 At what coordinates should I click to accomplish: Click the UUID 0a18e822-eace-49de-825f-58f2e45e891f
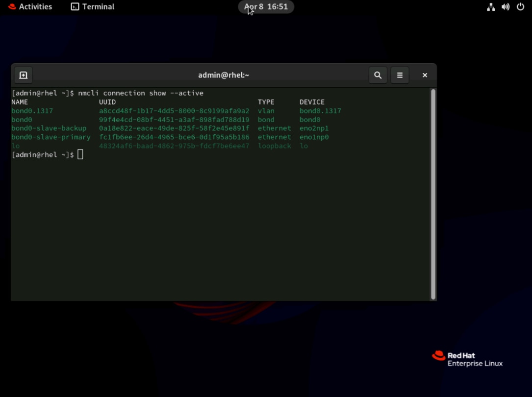click(x=174, y=128)
